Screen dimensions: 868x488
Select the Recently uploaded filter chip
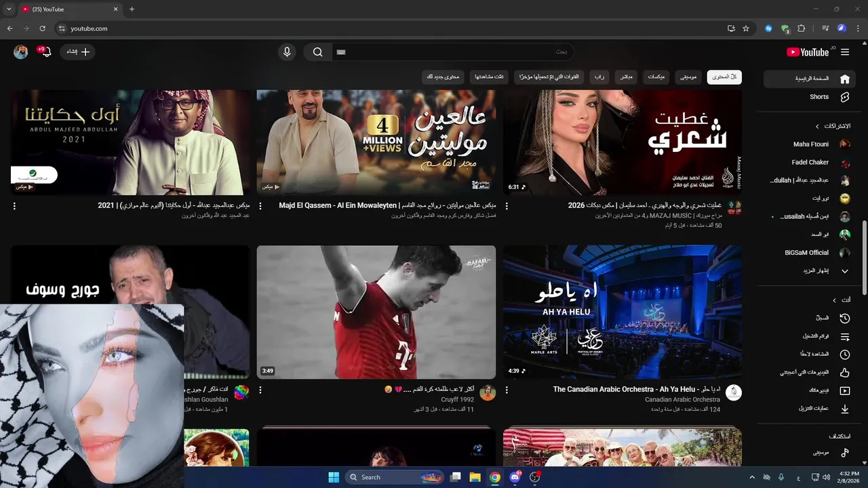point(549,77)
